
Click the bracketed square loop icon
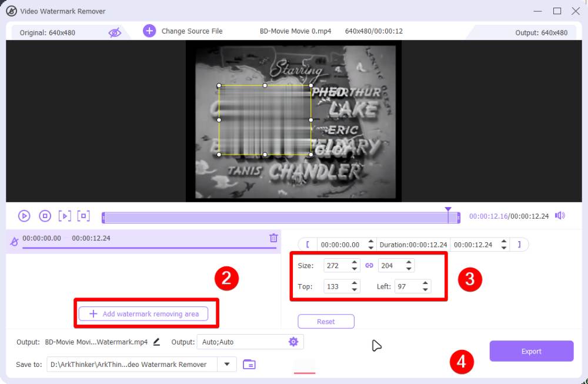[83, 216]
